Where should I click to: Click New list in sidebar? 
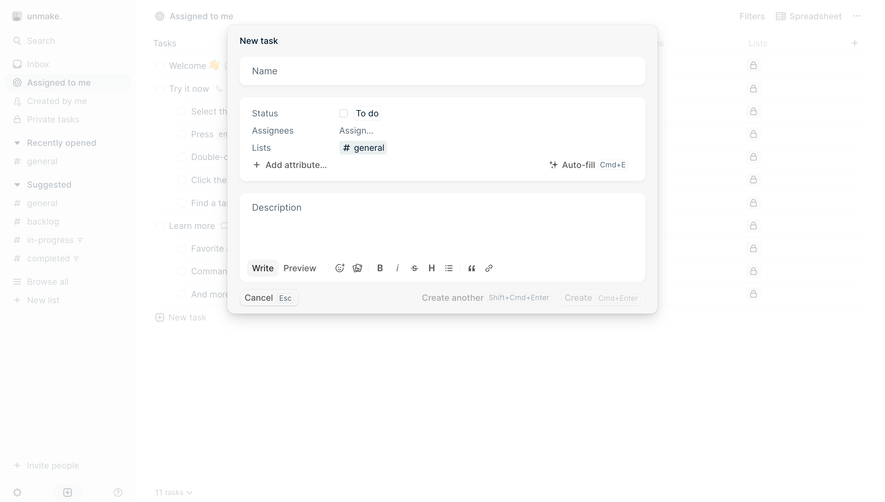coord(68,300)
